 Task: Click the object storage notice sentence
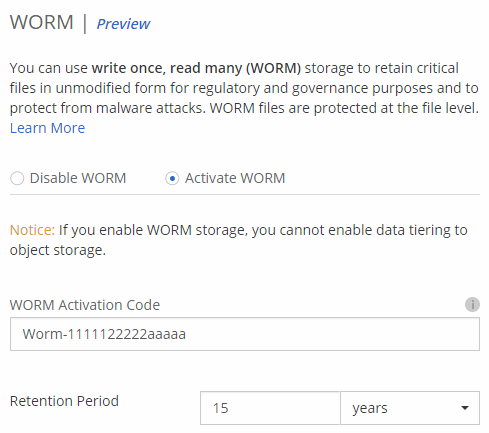239,240
